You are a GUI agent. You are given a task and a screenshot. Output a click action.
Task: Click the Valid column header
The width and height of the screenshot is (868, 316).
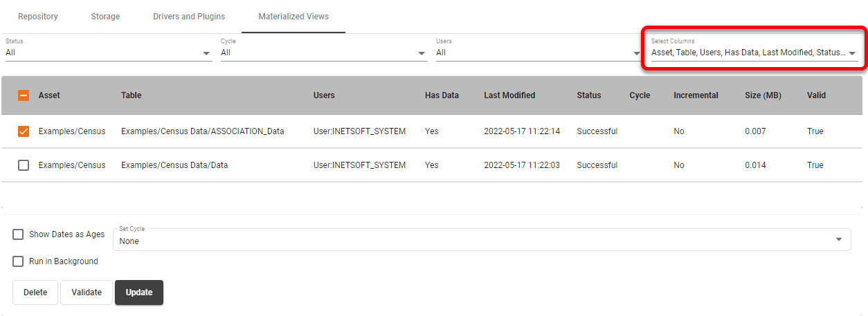click(x=816, y=95)
